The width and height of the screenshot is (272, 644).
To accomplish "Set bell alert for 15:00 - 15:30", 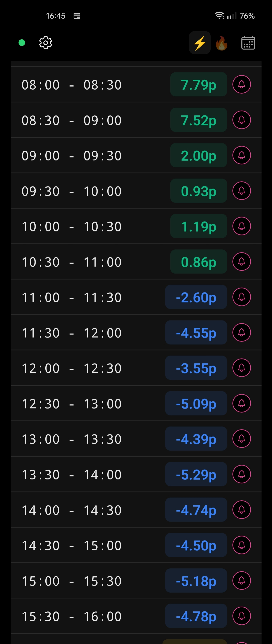I will tap(242, 581).
